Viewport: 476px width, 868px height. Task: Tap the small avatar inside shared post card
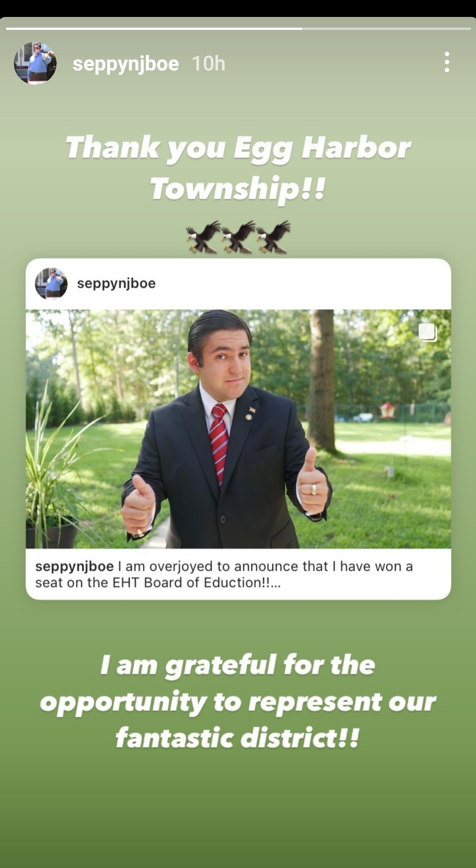click(51, 284)
